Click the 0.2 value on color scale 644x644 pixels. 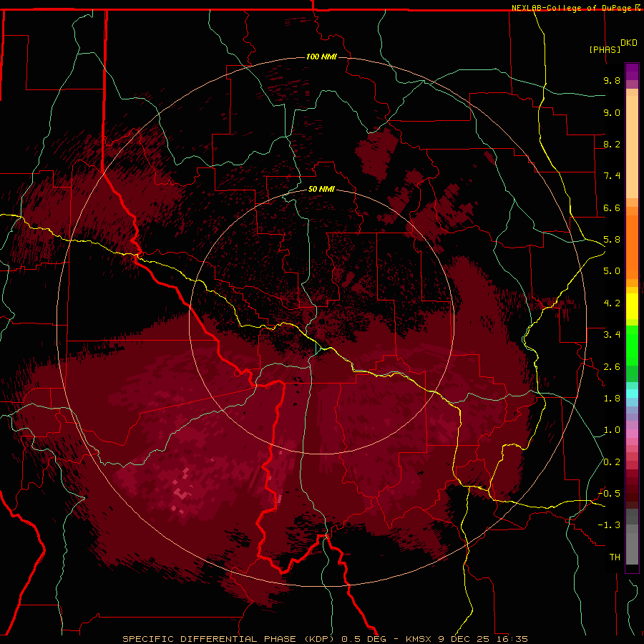(612, 462)
